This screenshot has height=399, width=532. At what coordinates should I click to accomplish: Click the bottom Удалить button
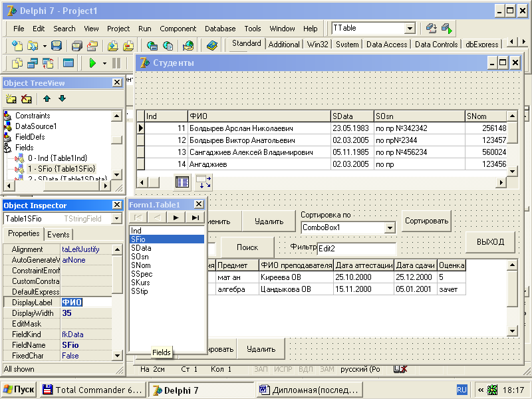coord(261,349)
